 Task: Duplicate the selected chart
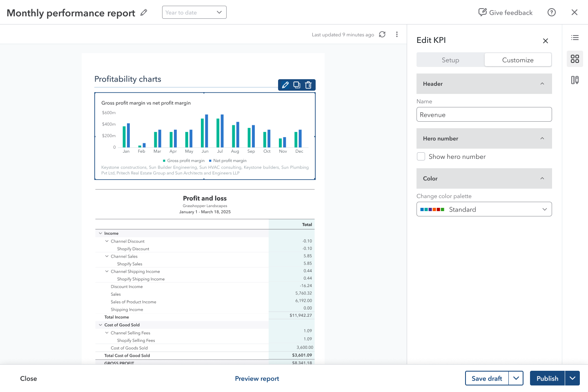click(x=297, y=85)
